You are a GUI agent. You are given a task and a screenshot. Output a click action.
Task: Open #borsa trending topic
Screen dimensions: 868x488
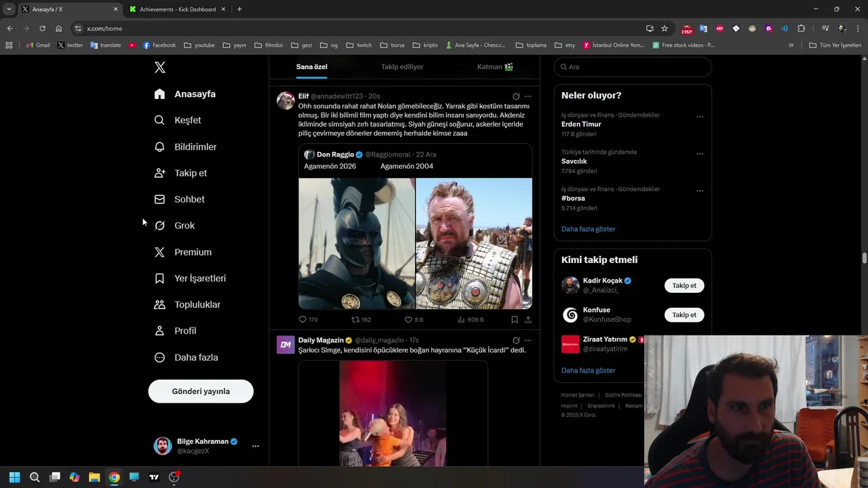coord(573,199)
